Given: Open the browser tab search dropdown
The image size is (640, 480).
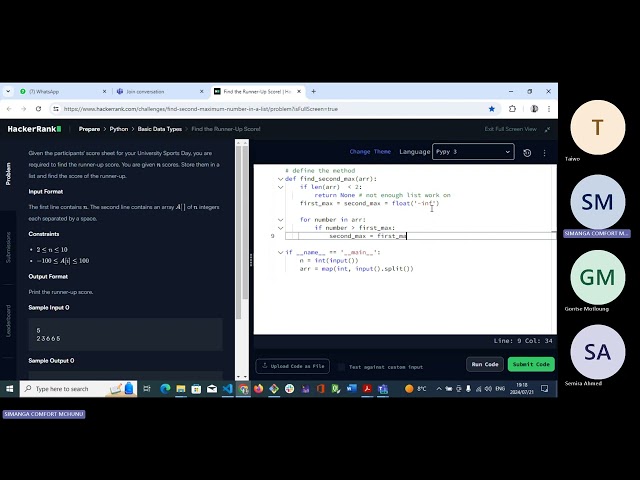Looking at the screenshot, I should click(8, 91).
